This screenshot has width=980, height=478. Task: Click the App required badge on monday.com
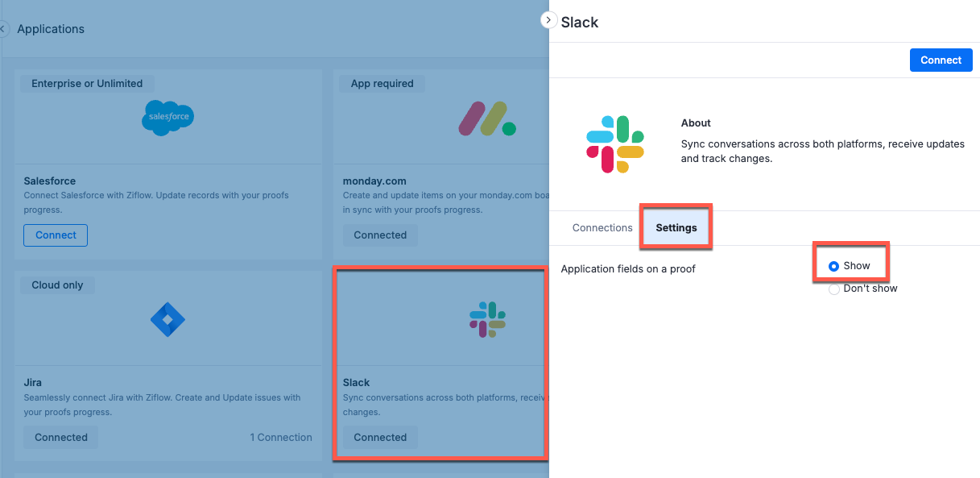pyautogui.click(x=382, y=83)
